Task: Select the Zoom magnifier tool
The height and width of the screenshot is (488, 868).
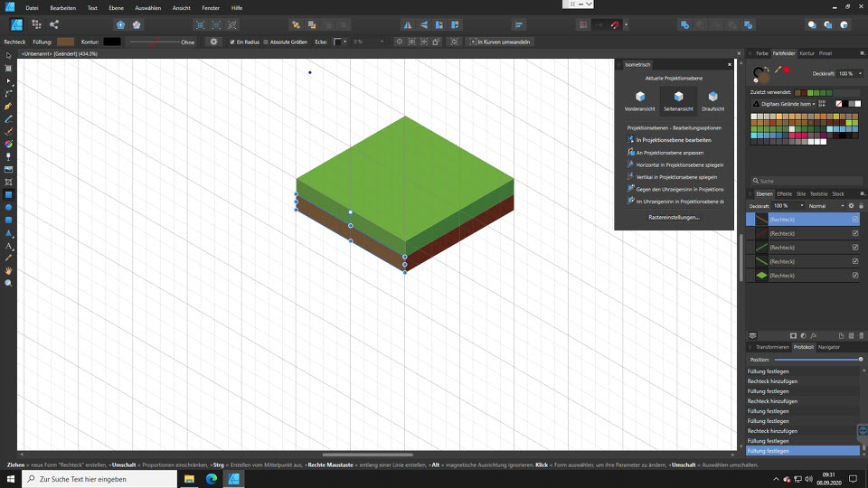Action: click(x=8, y=283)
